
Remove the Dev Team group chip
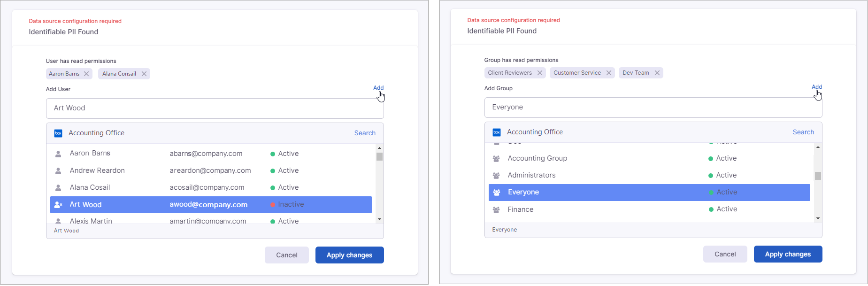(657, 73)
